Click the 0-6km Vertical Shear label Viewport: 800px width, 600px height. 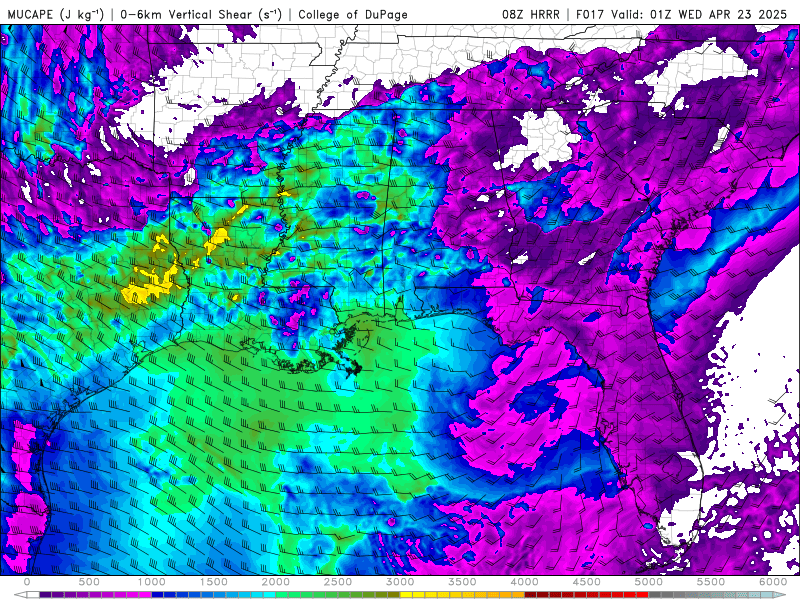(201, 14)
